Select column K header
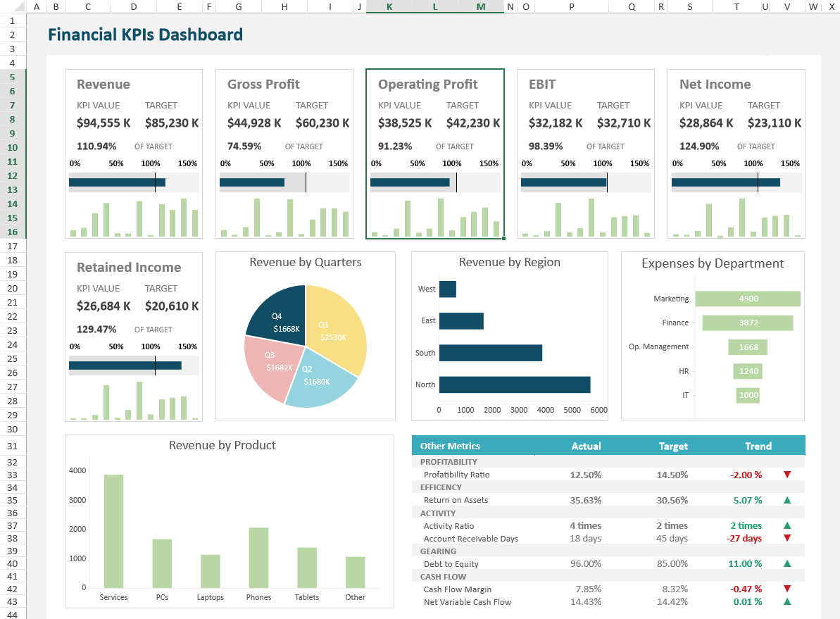 [x=389, y=6]
